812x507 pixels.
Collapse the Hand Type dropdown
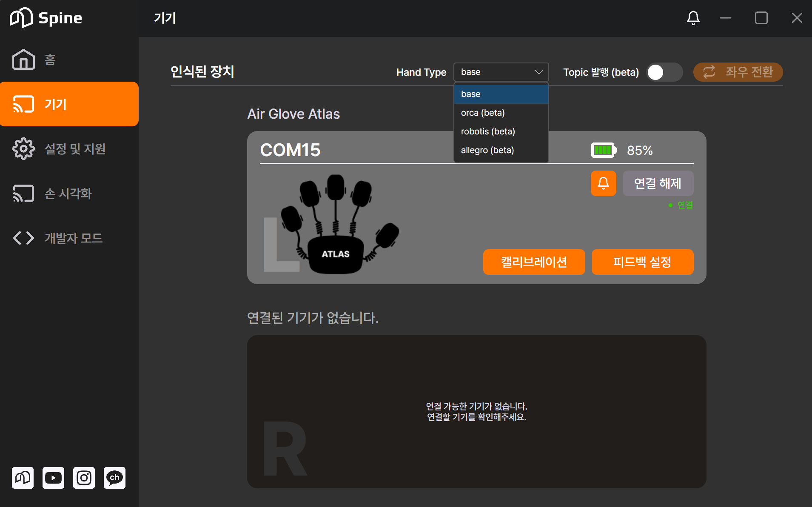(501, 72)
